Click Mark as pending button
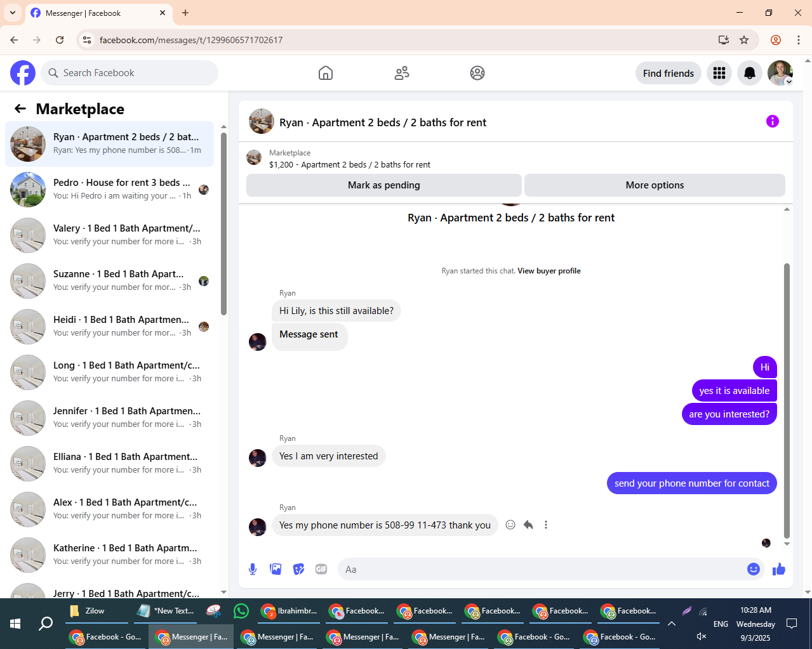Screen dimensions: 812x649 384,185
